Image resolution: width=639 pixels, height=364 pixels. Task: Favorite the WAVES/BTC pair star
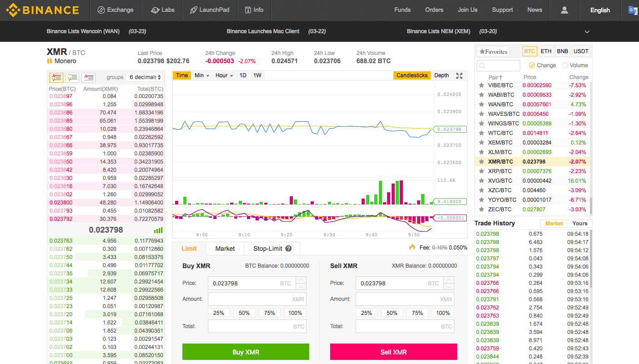pos(481,114)
